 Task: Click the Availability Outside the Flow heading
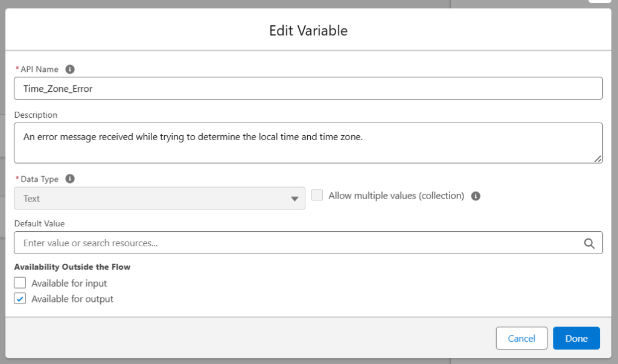click(x=72, y=267)
